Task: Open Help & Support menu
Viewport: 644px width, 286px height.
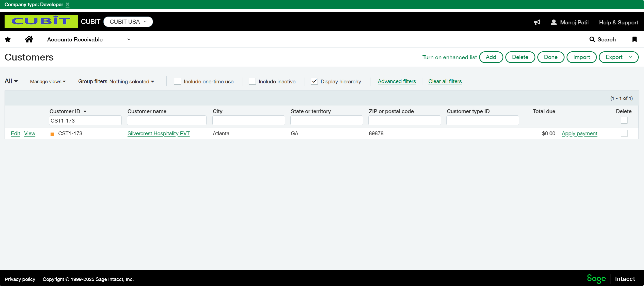Action: 618,22
